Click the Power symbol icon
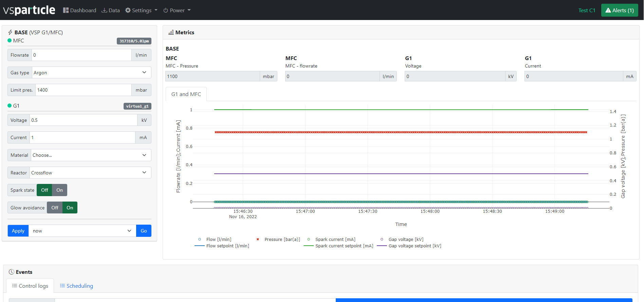 coord(166,10)
